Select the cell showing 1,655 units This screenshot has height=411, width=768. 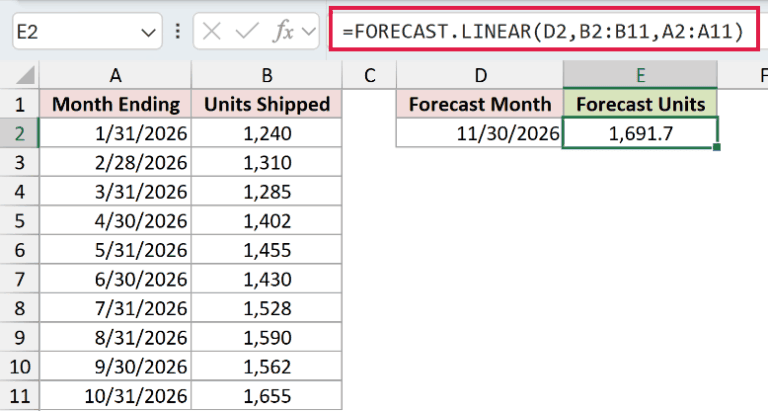coord(266,396)
